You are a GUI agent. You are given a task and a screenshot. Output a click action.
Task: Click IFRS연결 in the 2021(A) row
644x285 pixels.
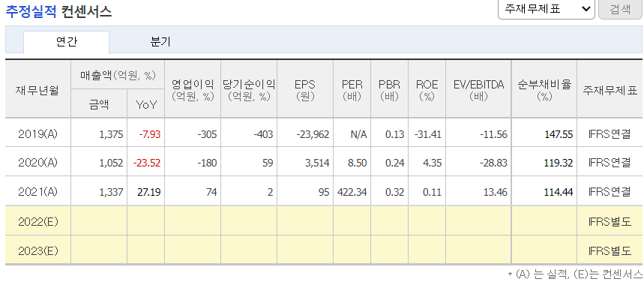(x=610, y=191)
